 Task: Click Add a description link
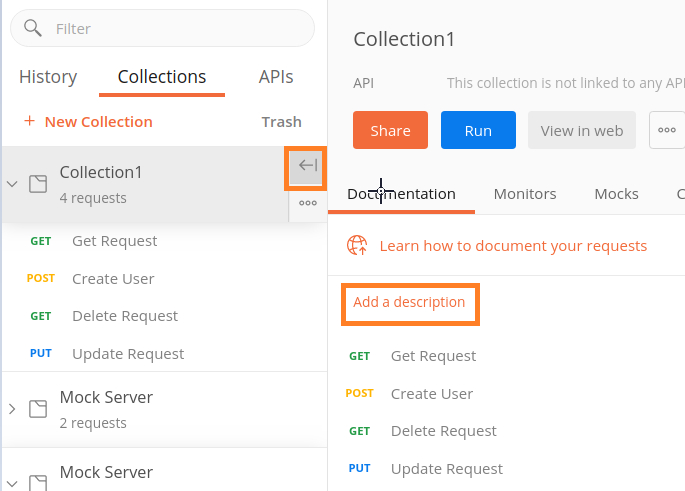pos(409,302)
